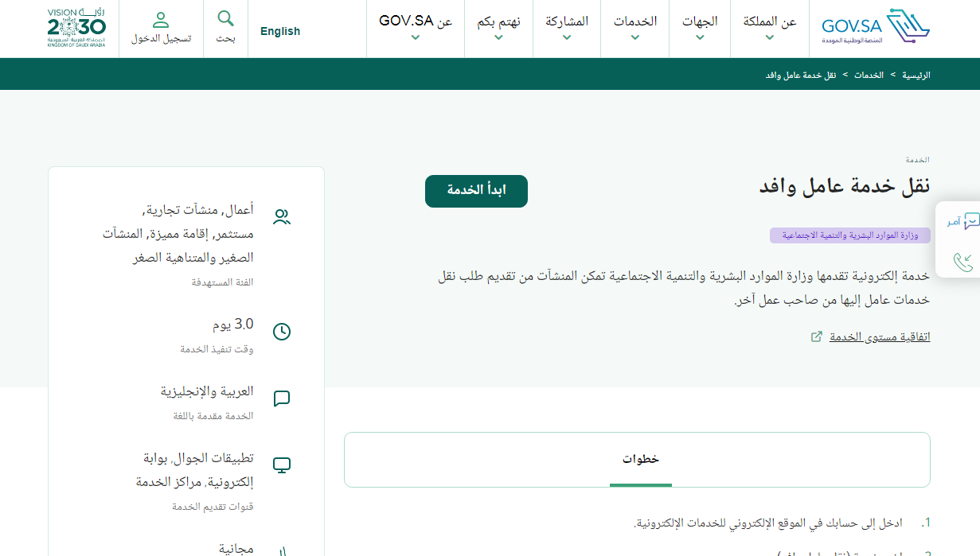Open the نهتم بكم navigation menu
Screen dimensions: 980x556
(x=499, y=21)
